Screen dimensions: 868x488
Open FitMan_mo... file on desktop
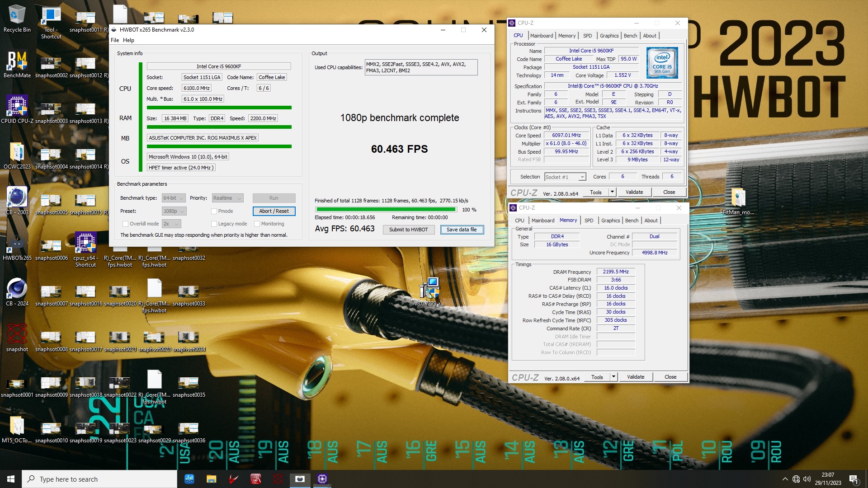coord(738,202)
